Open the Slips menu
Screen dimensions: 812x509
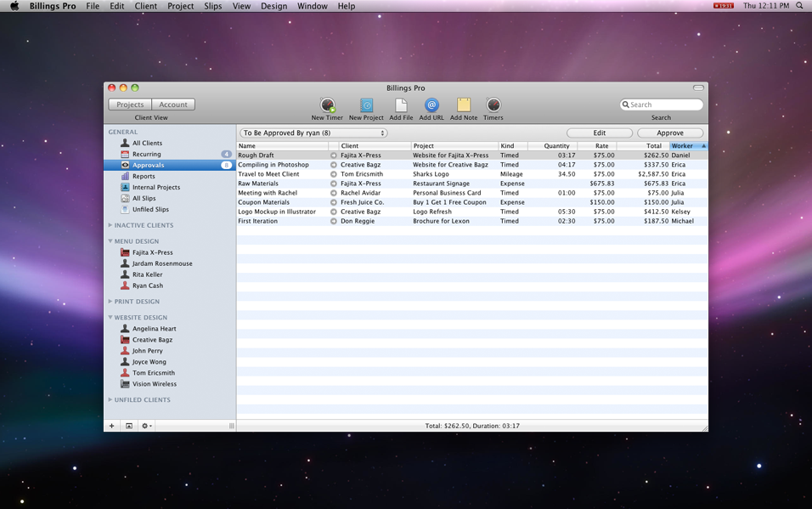click(213, 6)
